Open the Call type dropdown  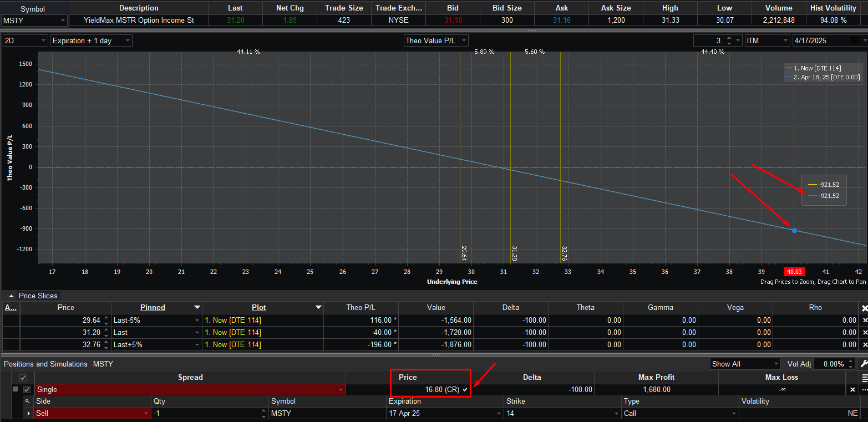735,414
